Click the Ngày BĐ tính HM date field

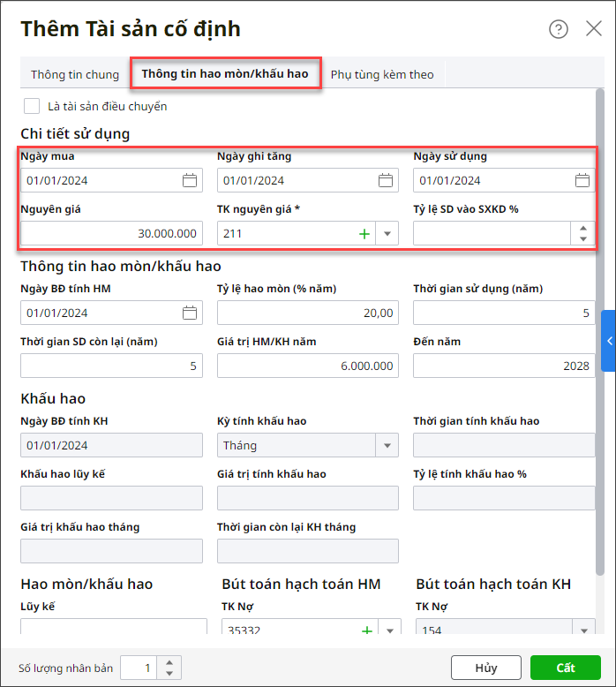click(111, 313)
